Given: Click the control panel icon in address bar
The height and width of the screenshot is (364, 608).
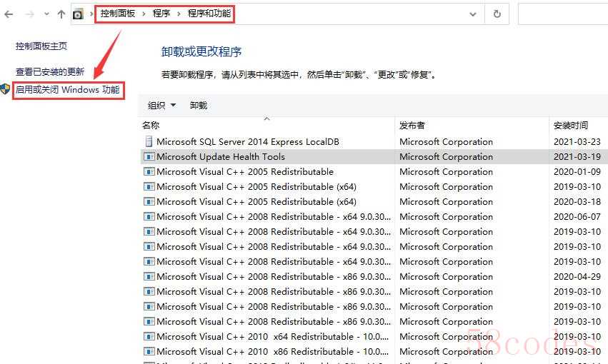Looking at the screenshot, I should (78, 14).
